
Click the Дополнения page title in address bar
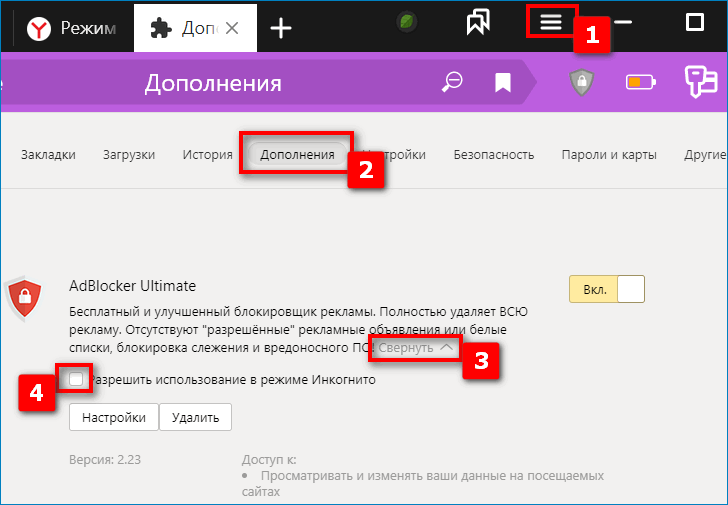pyautogui.click(x=213, y=84)
